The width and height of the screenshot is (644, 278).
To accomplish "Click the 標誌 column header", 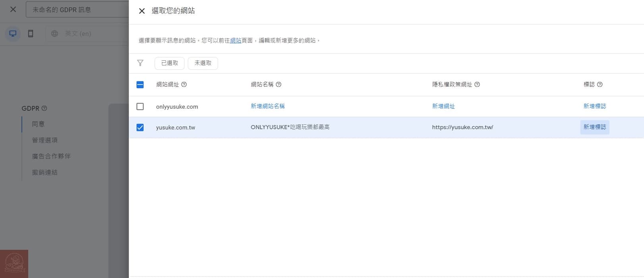I will (x=589, y=85).
